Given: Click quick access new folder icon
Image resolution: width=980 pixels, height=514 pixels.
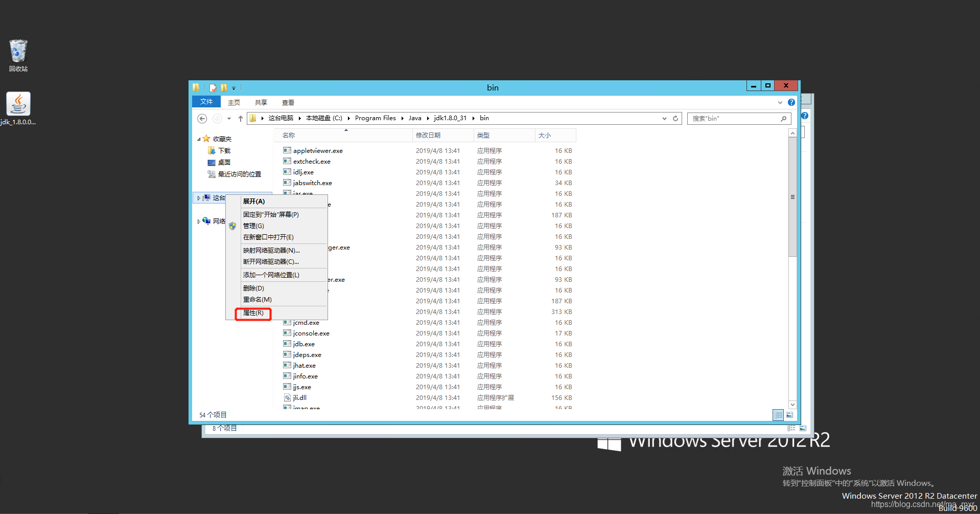Looking at the screenshot, I should point(224,87).
